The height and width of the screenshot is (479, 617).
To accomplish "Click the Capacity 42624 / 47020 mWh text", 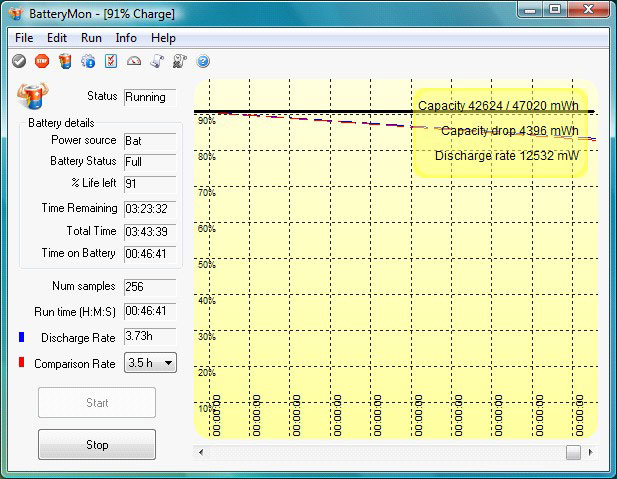I will (498, 105).
